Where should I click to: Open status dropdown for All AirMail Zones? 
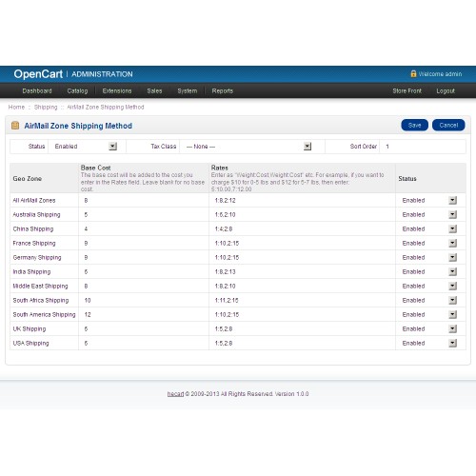tap(429, 200)
